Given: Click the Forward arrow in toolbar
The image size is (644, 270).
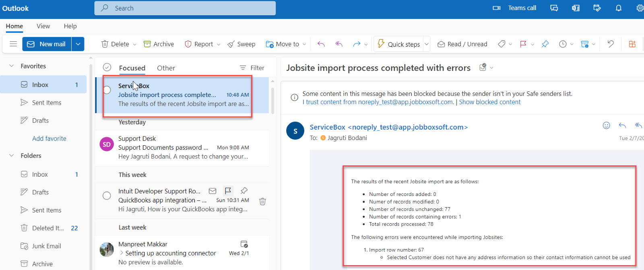Looking at the screenshot, I should (357, 44).
